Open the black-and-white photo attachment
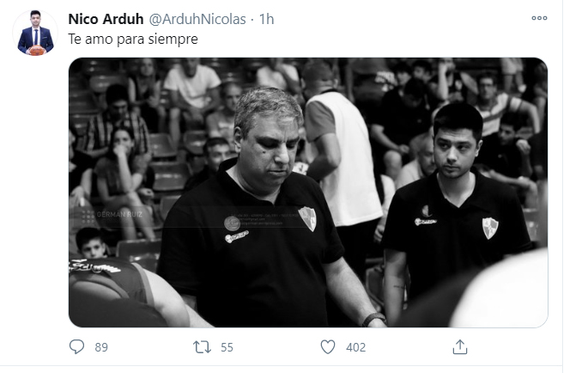 click(x=308, y=193)
